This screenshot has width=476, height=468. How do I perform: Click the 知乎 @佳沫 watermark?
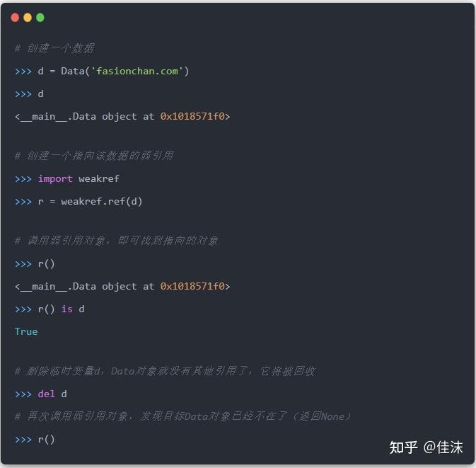(426, 447)
